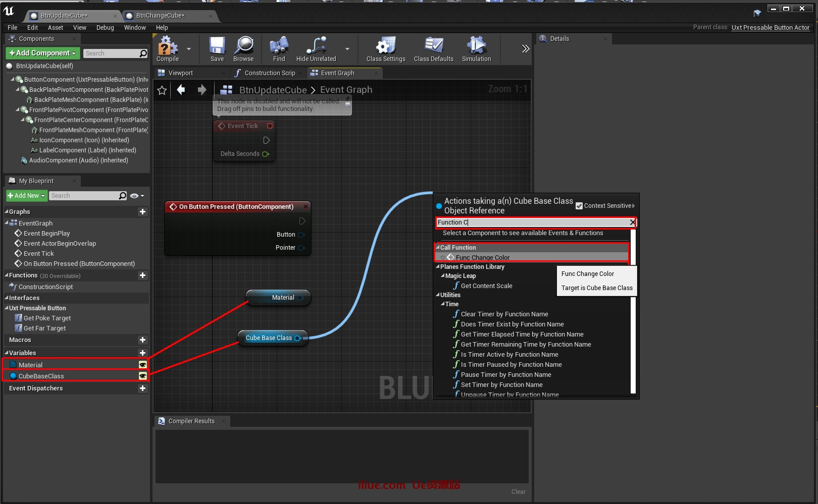Image resolution: width=818 pixels, height=504 pixels.
Task: Start Simulation from the toolbar
Action: click(476, 47)
